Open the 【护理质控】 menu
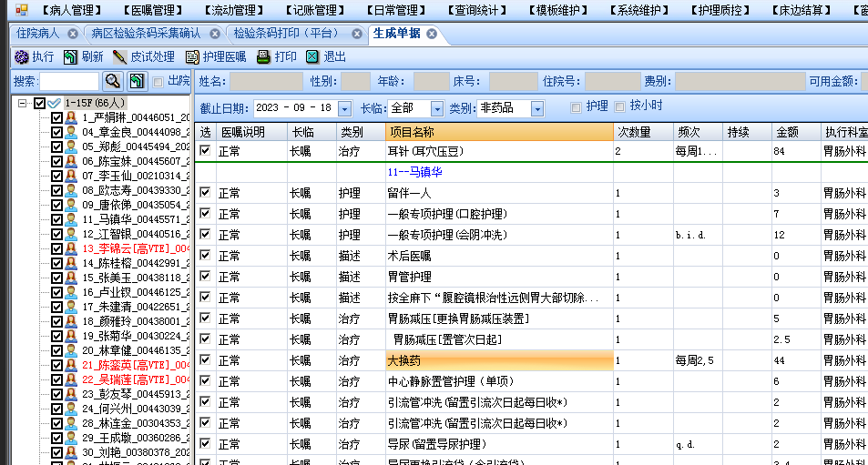Image resolution: width=868 pixels, height=465 pixels. (720, 10)
